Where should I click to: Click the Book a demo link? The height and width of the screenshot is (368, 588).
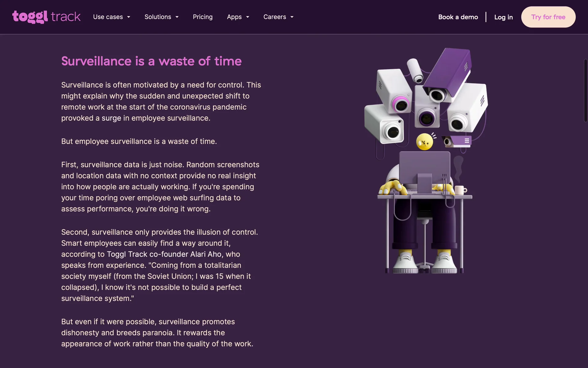[458, 17]
